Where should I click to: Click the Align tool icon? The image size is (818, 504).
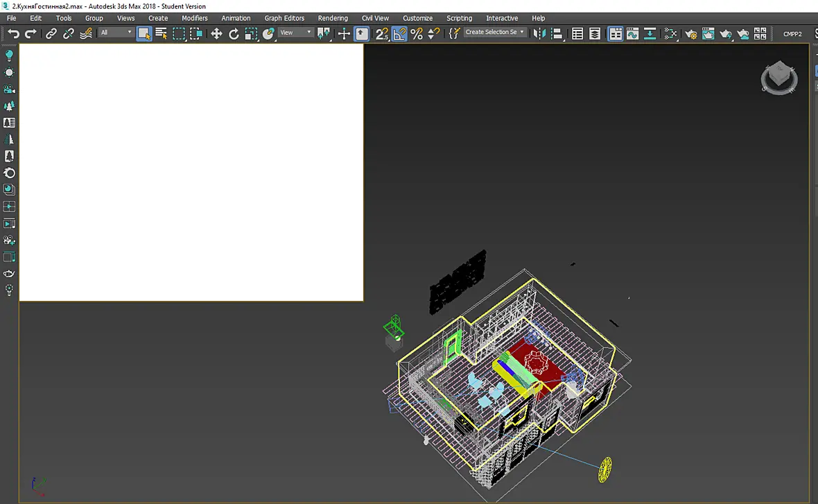click(x=557, y=34)
